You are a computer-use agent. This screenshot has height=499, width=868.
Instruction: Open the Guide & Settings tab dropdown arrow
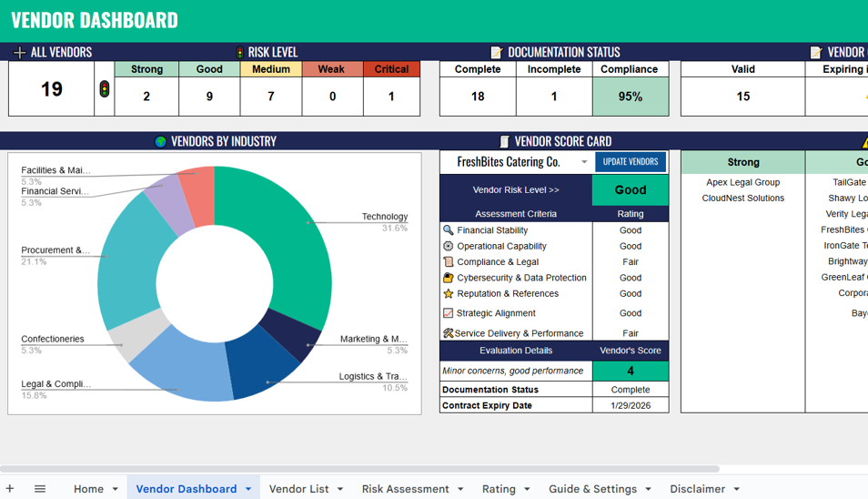tap(648, 489)
